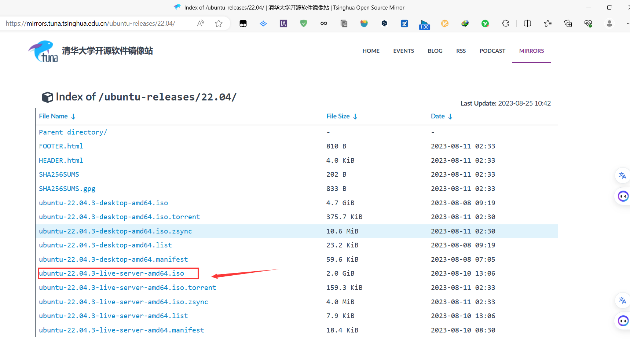The width and height of the screenshot is (630, 364).
Task: Sort the listing by File Size
Action: pos(342,116)
